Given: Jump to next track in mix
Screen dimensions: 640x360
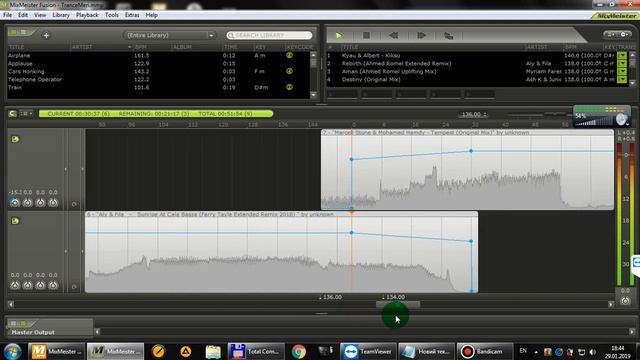Looking at the screenshot, I should coord(421,36).
